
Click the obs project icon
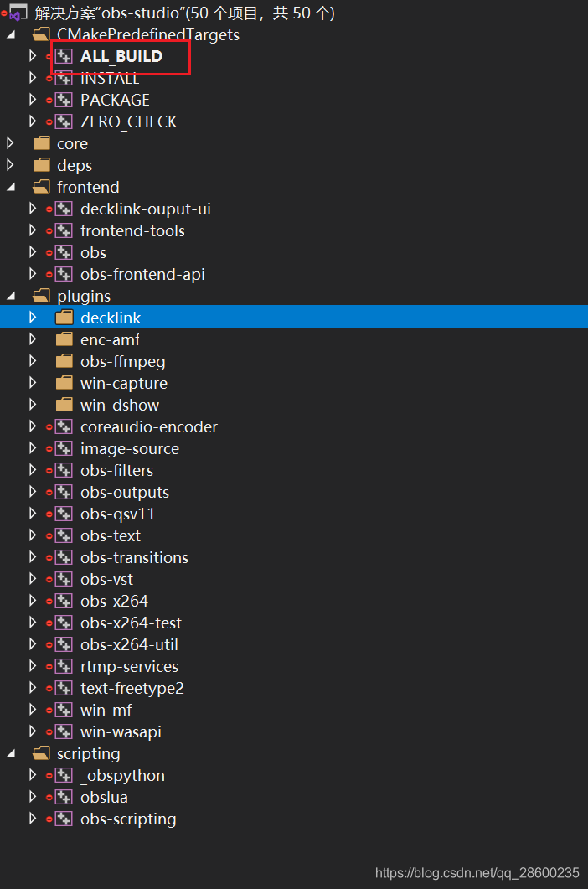64,253
